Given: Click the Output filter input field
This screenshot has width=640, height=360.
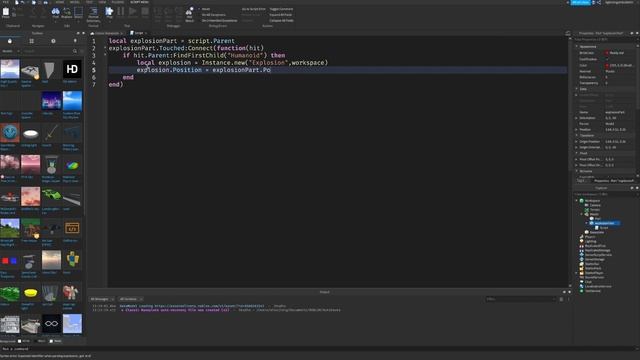Looking at the screenshot, I should pos(520,299).
